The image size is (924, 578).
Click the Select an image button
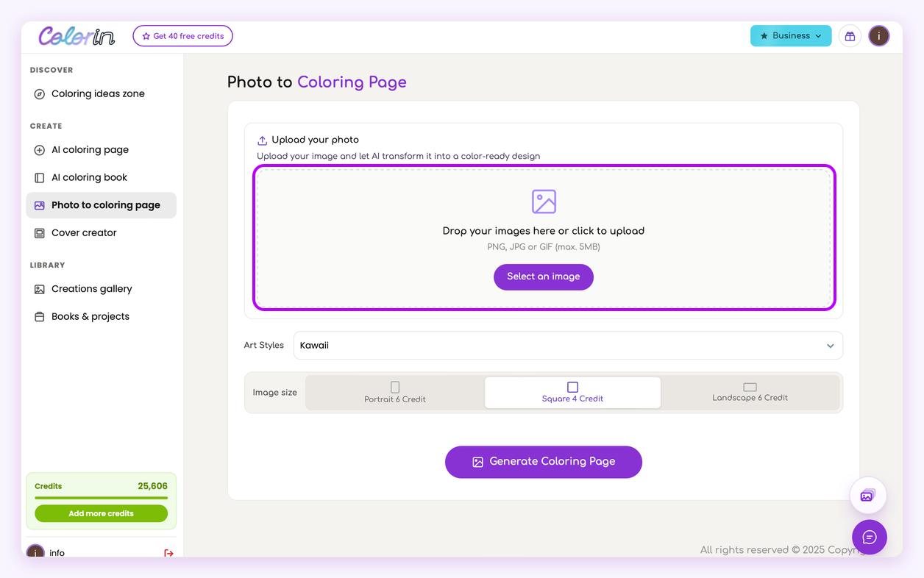[544, 277]
